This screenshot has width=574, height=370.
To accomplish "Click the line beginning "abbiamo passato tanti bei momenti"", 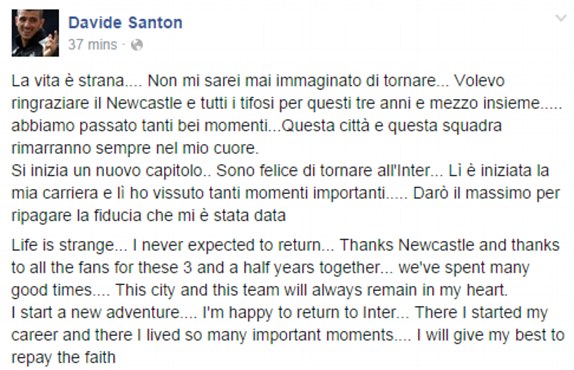I will (x=256, y=126).
